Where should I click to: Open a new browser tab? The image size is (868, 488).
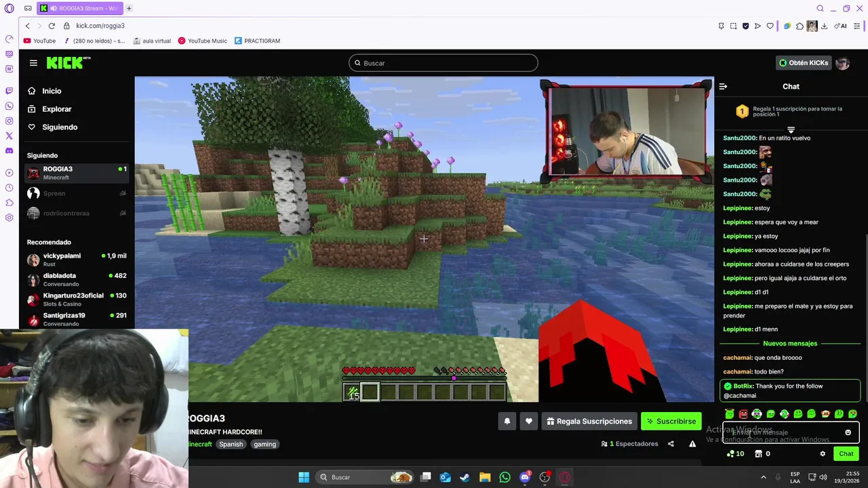point(129,8)
